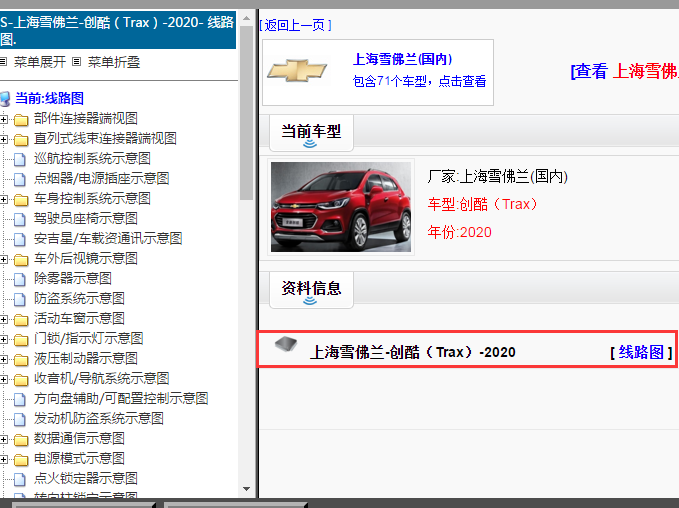Open 除雾器示意图 diagram
The height and width of the screenshot is (508, 679).
[73, 278]
